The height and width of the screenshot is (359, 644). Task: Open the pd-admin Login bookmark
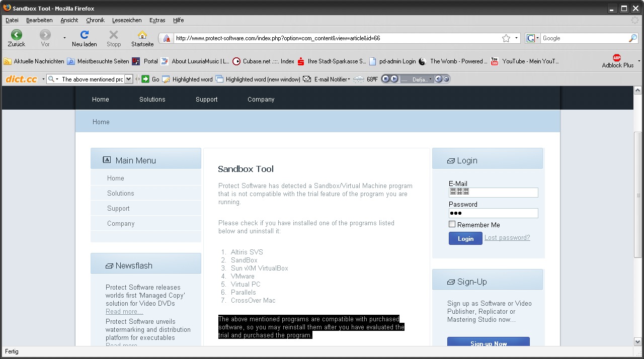(x=392, y=61)
